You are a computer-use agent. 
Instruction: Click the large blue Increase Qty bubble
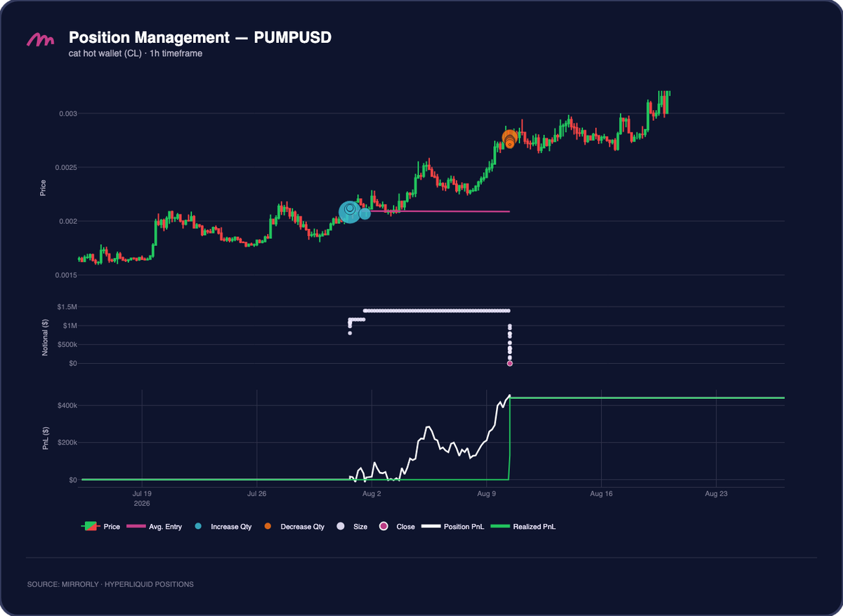[x=349, y=211]
